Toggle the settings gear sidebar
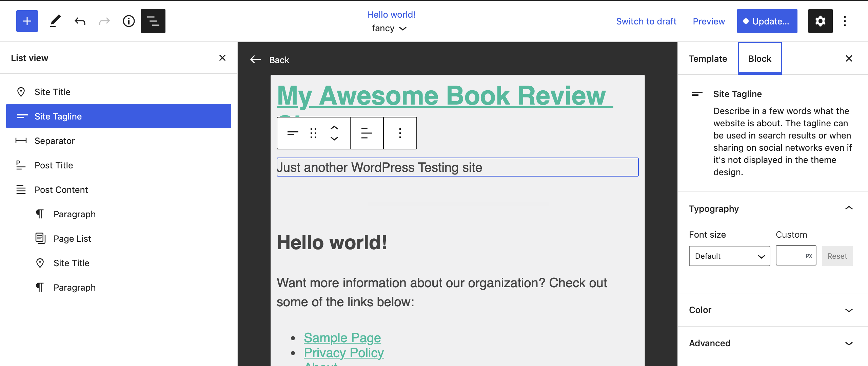Viewport: 868px width, 366px height. click(x=820, y=21)
